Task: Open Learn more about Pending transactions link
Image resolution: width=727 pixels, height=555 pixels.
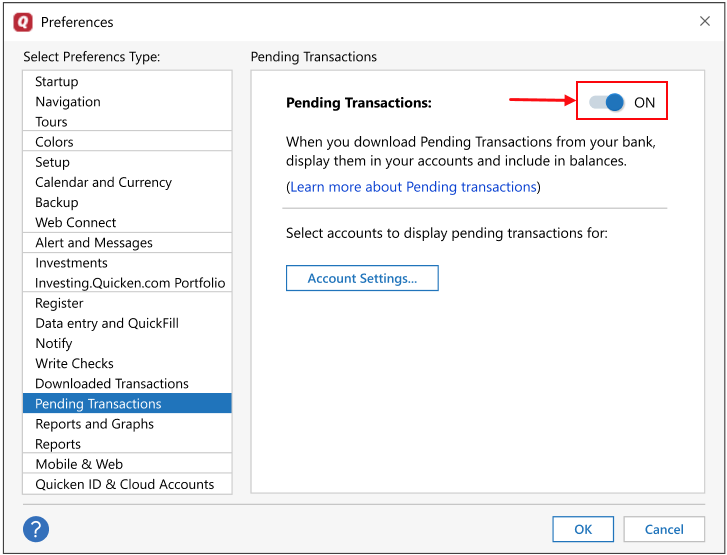Action: pyautogui.click(x=413, y=187)
